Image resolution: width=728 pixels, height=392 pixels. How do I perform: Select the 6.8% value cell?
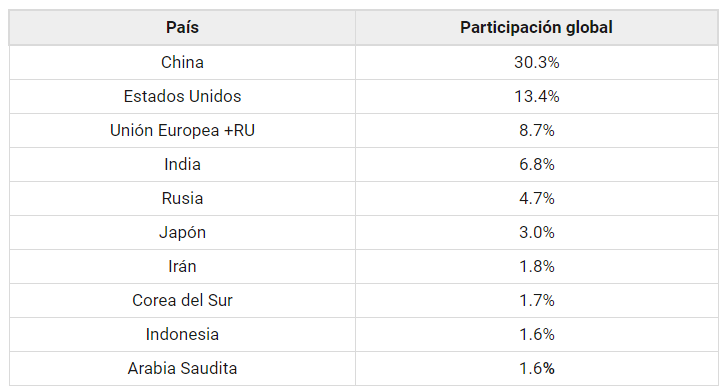(536, 164)
